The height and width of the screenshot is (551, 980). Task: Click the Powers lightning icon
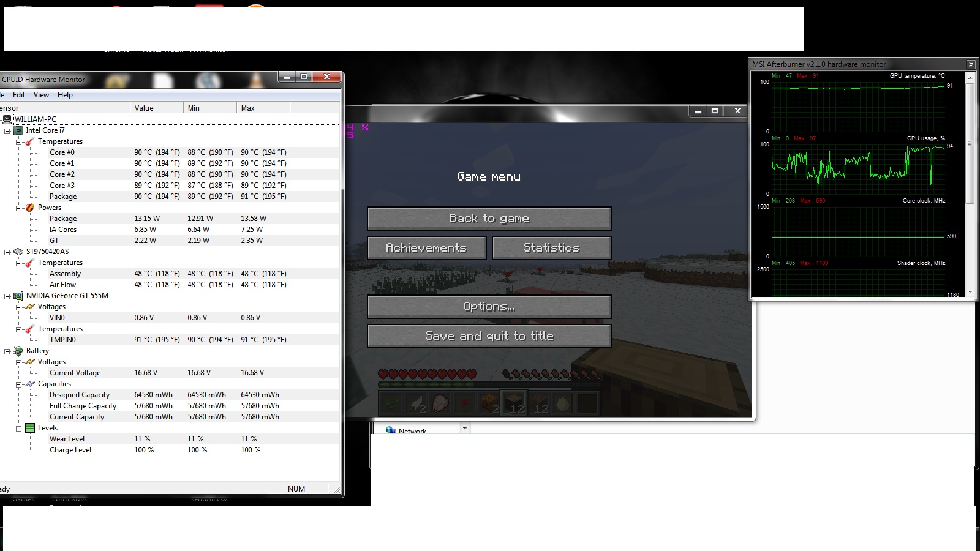coord(30,208)
